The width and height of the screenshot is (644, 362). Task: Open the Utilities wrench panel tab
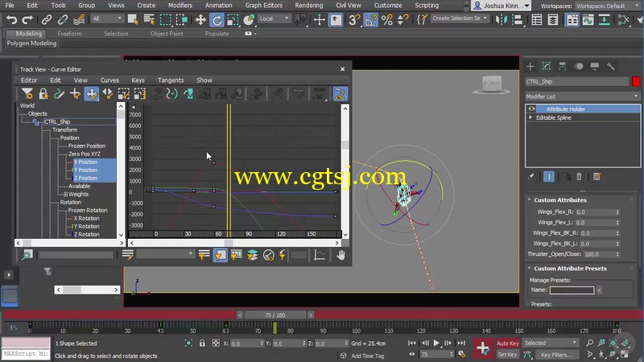611,67
